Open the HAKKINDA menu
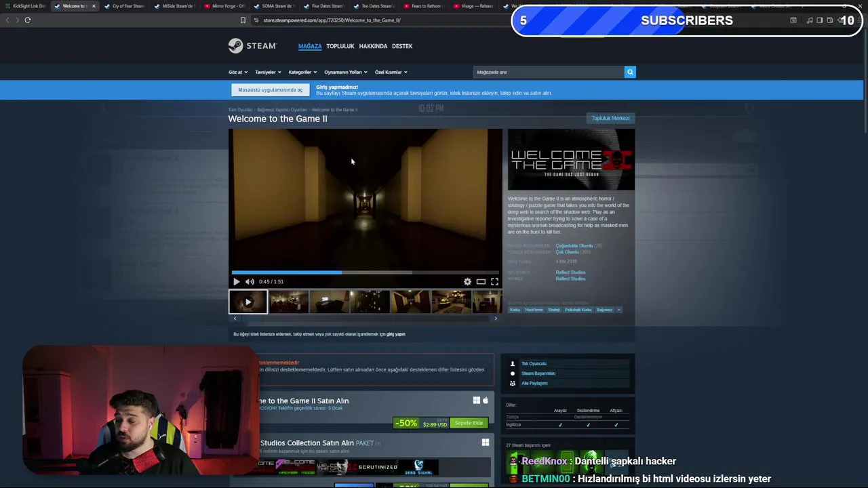 coord(373,46)
